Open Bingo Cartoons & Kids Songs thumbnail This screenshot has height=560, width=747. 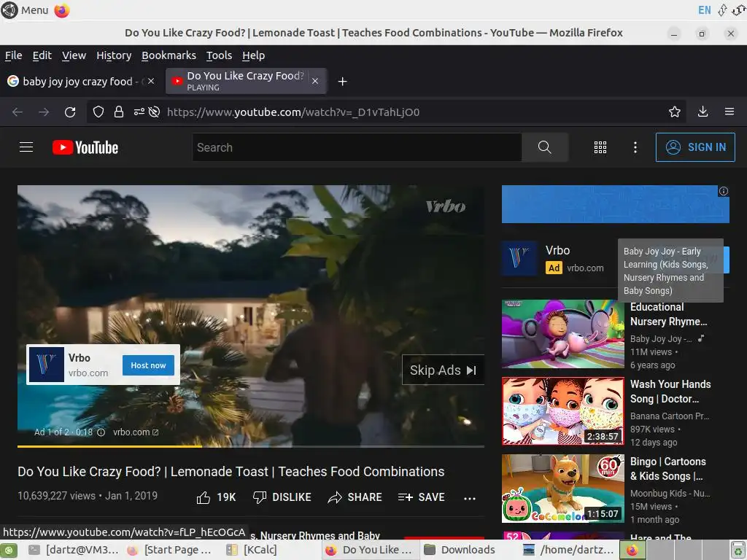click(x=562, y=488)
